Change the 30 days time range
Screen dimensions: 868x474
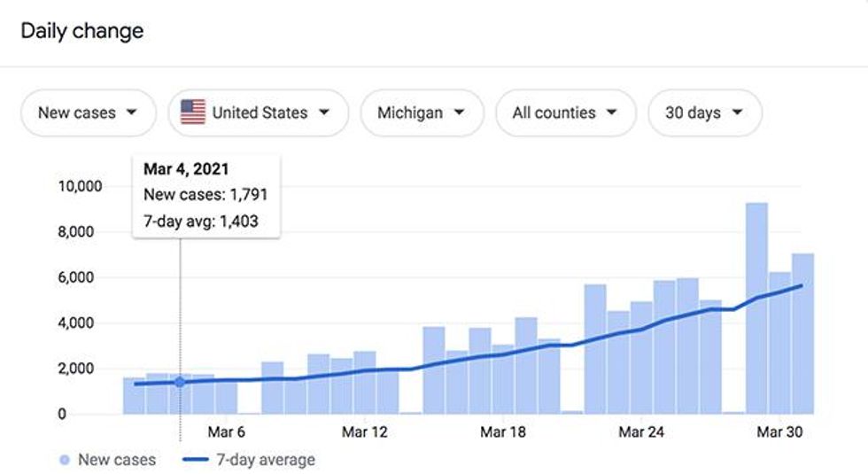(705, 113)
